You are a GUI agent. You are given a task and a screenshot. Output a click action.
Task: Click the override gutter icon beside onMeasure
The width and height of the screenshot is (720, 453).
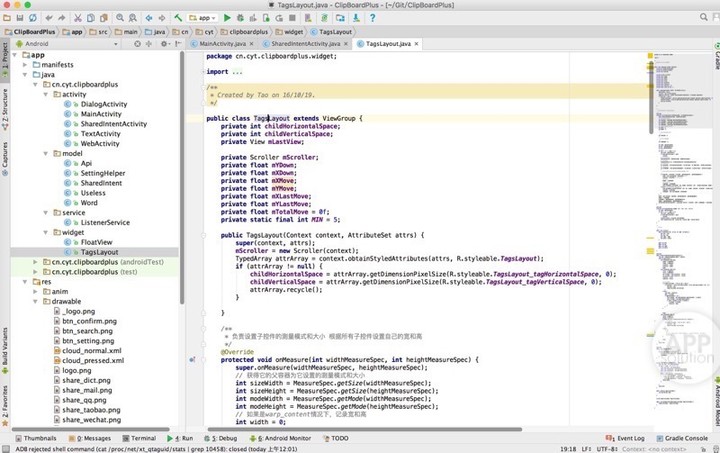pos(192,359)
